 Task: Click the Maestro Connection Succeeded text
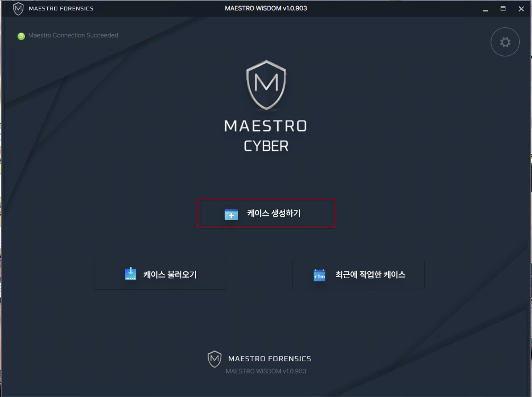click(x=73, y=35)
